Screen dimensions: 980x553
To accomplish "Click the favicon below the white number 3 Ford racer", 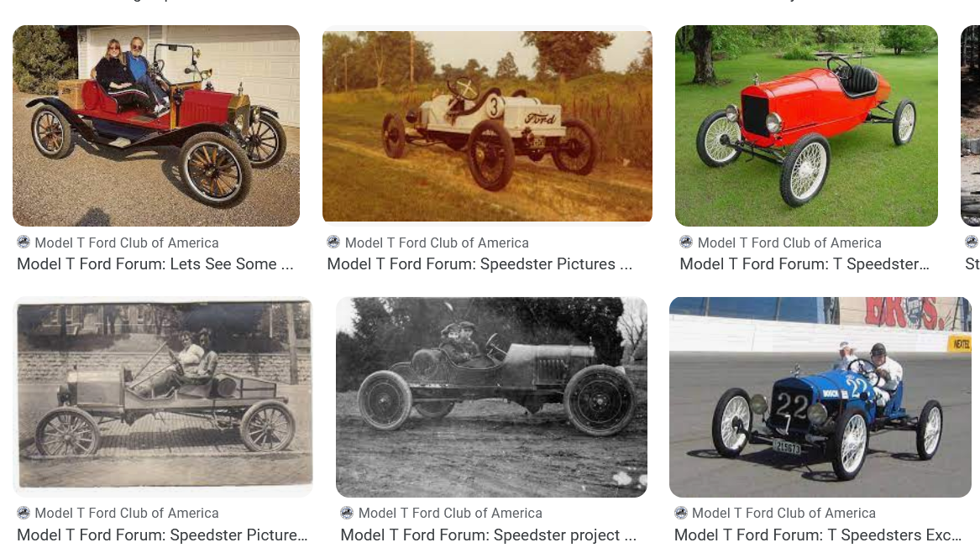I will point(333,243).
